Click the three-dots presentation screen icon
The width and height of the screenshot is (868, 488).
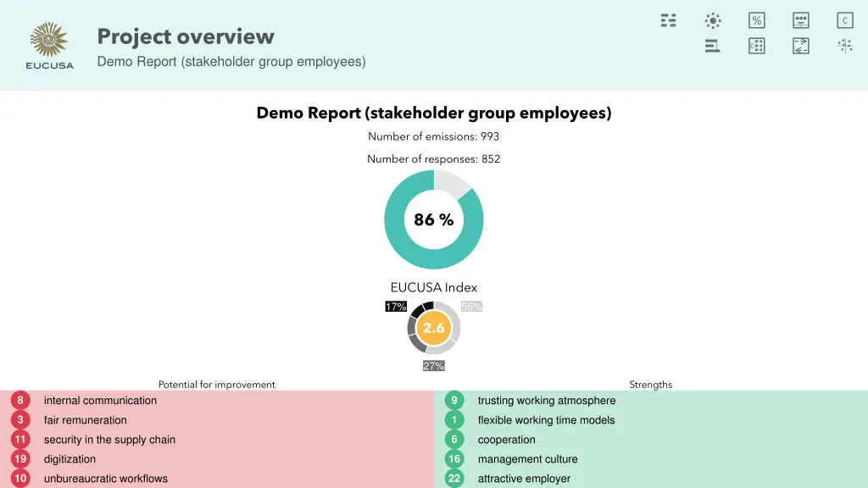[800, 20]
